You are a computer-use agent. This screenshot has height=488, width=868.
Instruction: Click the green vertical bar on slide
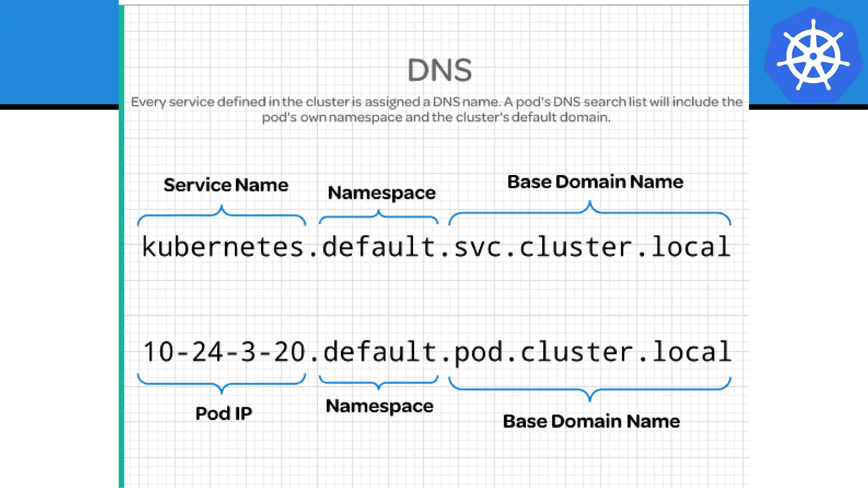click(122, 254)
